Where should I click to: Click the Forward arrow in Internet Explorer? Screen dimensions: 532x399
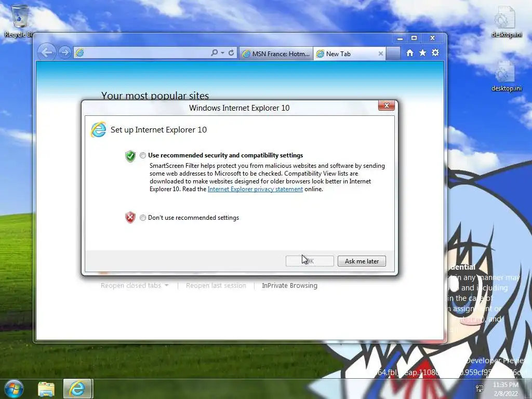(64, 52)
